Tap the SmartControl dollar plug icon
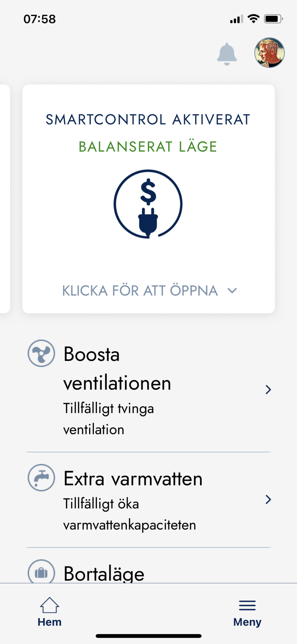This screenshot has height=644, width=297. 148,204
